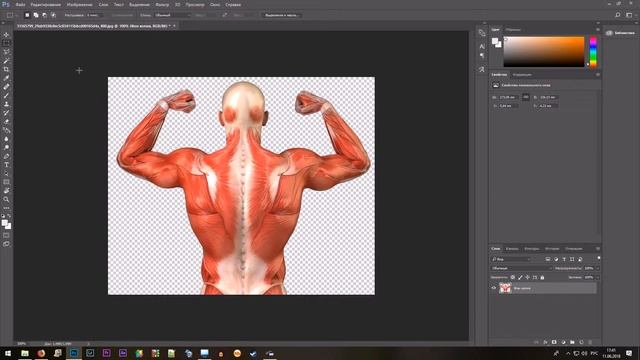Toggle the layer's eye visibility icon
640x360 pixels.
coord(493,288)
